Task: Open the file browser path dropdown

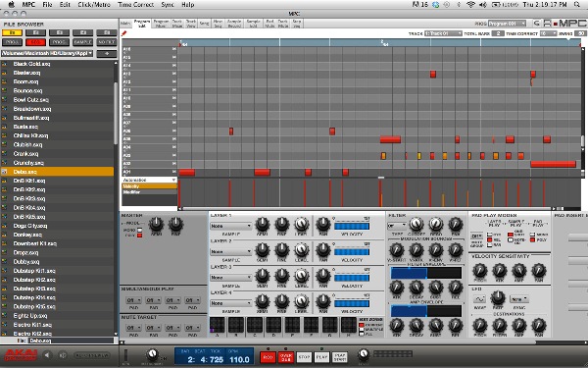Action: [x=47, y=53]
